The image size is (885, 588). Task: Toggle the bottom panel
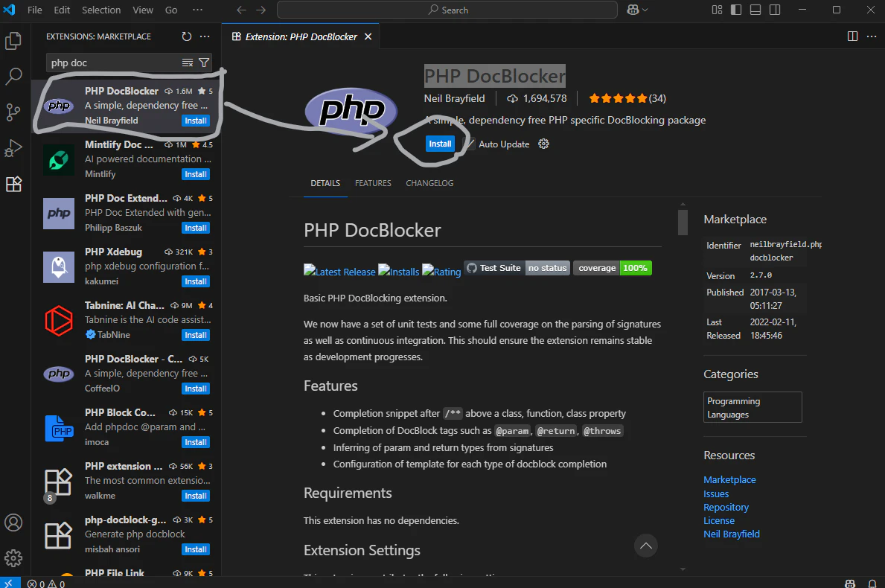coord(755,10)
